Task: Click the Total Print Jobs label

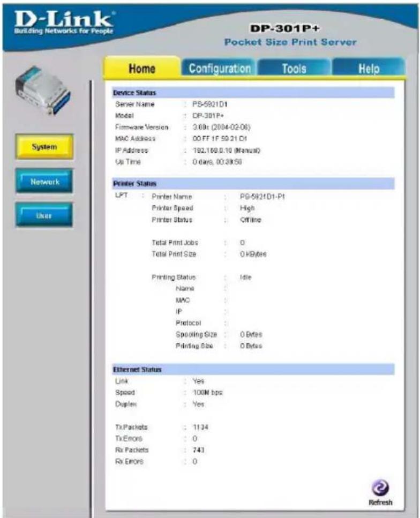Action: coord(175,243)
